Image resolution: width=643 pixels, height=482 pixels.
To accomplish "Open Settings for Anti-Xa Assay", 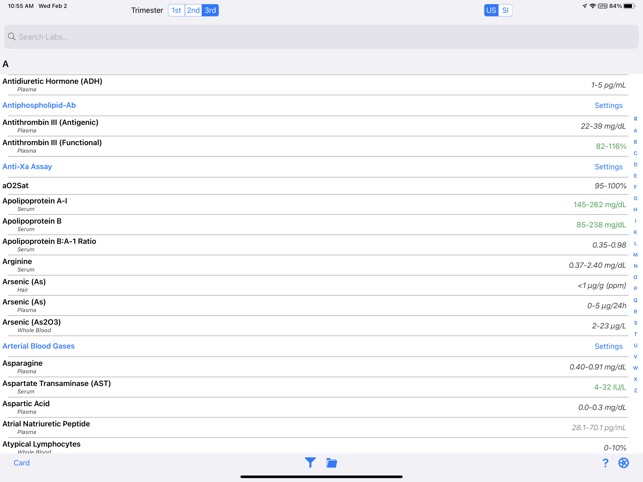I will 608,167.
